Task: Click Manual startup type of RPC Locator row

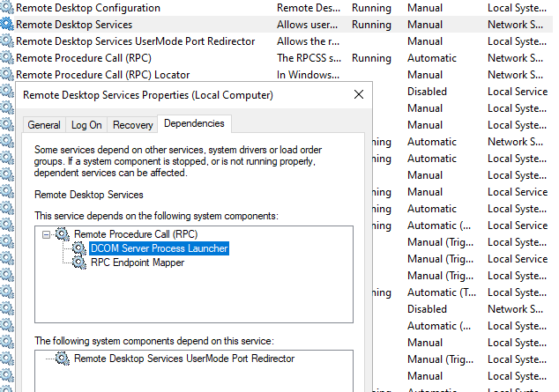Action: point(425,75)
